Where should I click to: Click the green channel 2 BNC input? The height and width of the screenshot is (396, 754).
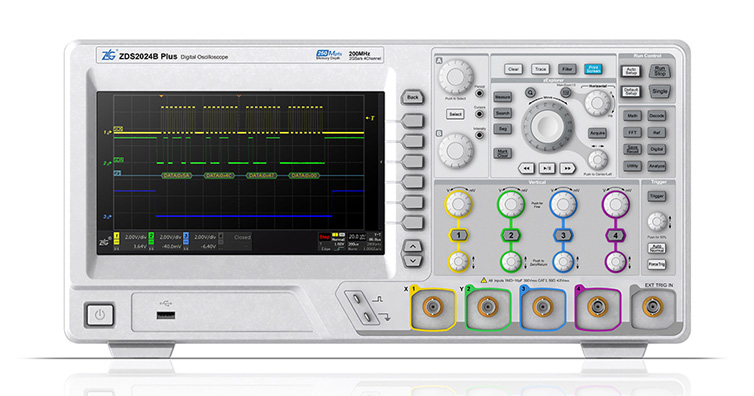tap(488, 308)
